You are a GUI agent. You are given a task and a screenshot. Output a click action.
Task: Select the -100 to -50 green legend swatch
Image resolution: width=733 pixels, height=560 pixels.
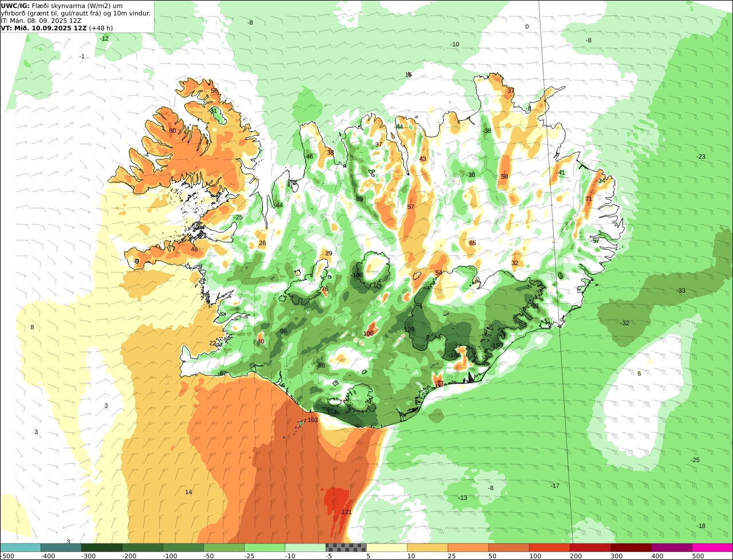click(x=183, y=548)
